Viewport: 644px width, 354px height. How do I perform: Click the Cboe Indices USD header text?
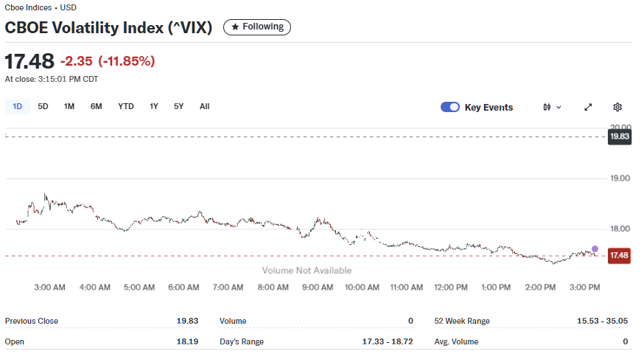pos(41,7)
